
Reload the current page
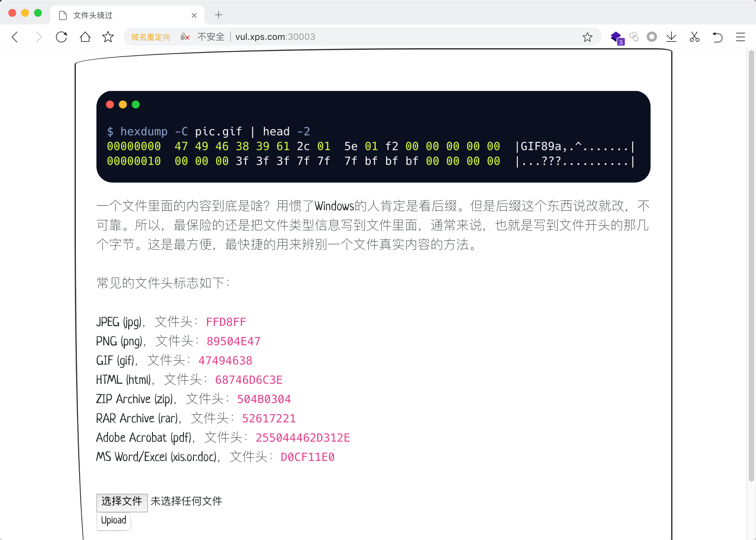[x=61, y=37]
